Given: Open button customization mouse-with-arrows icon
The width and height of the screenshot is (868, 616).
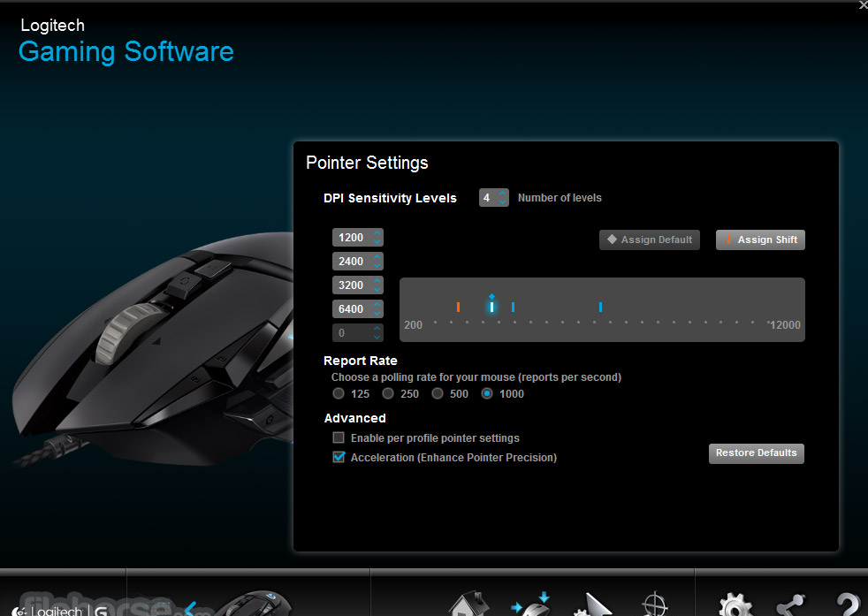Looking at the screenshot, I should tap(530, 605).
